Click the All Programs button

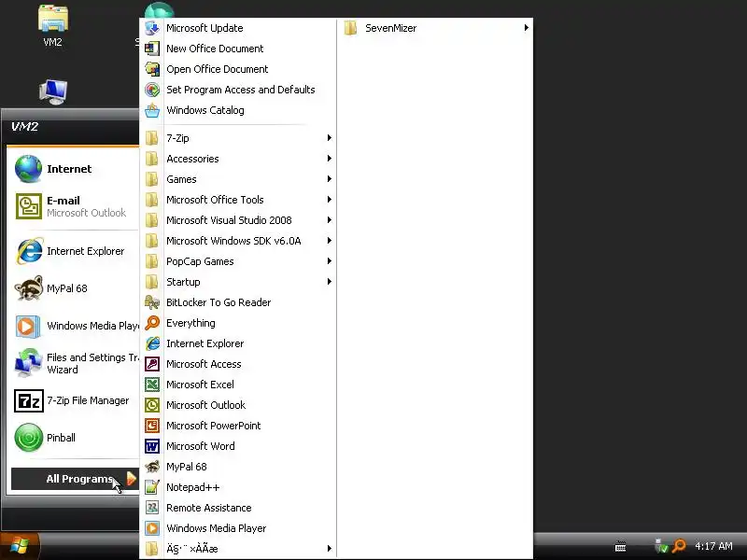click(x=75, y=479)
